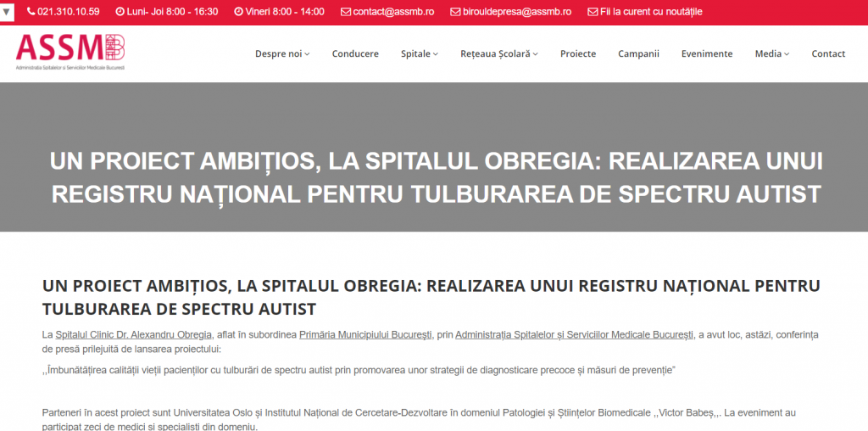The image size is (868, 431).
Task: Go to the Proiecte page
Action: tap(578, 53)
